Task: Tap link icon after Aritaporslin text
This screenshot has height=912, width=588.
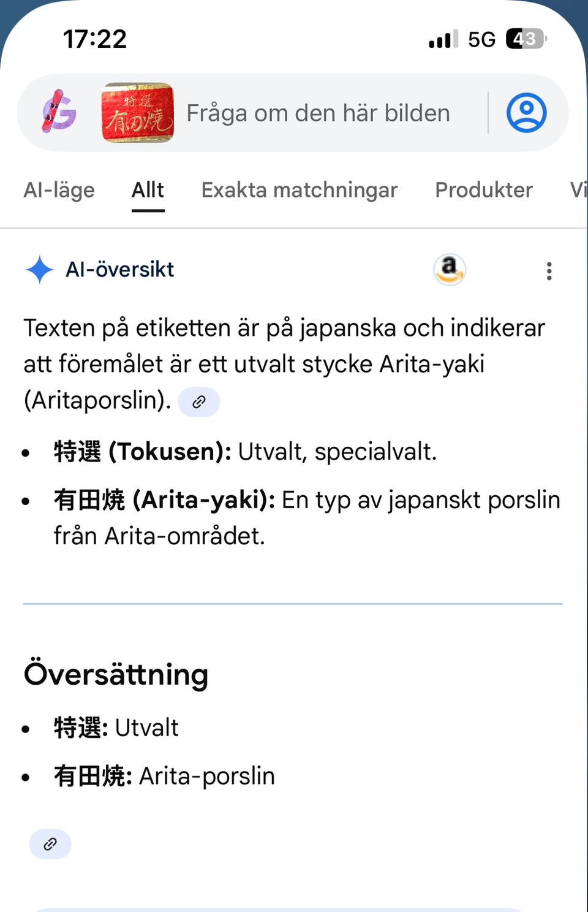Action: coord(198,402)
